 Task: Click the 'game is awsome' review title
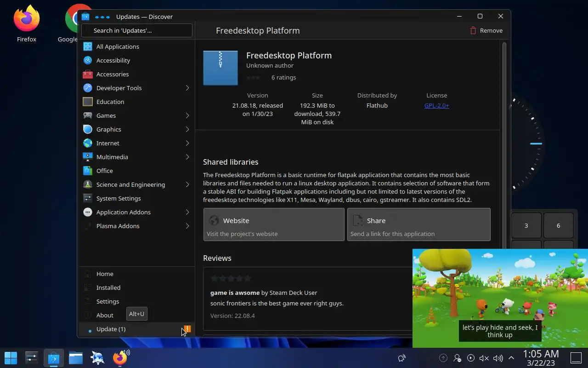[x=235, y=293]
